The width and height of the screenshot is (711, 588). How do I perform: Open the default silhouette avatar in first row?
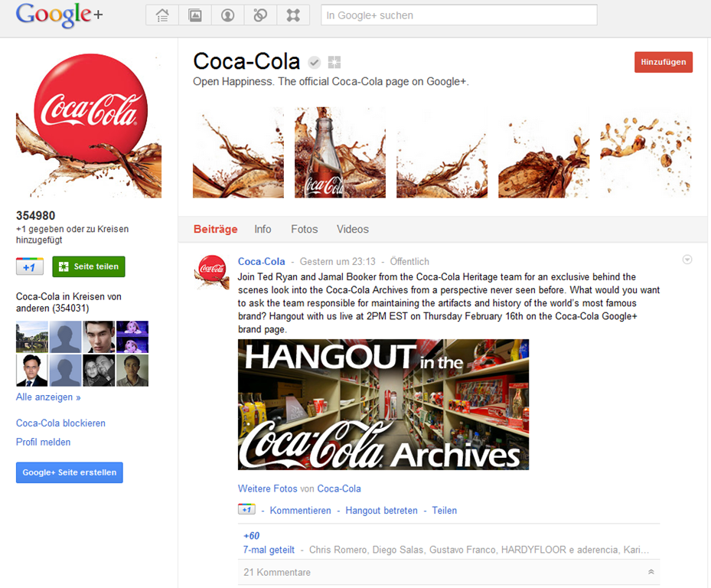[x=65, y=337]
